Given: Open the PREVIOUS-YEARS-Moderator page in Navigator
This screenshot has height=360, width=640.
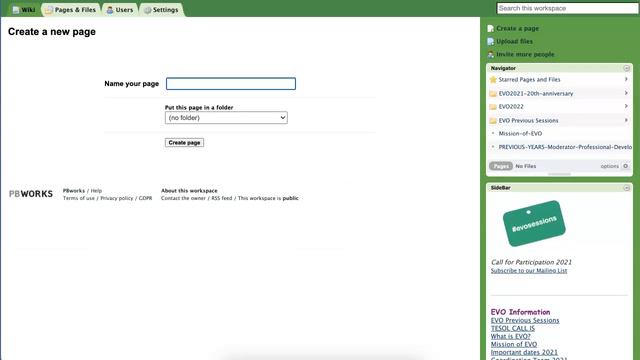Looking at the screenshot, I should tap(565, 147).
